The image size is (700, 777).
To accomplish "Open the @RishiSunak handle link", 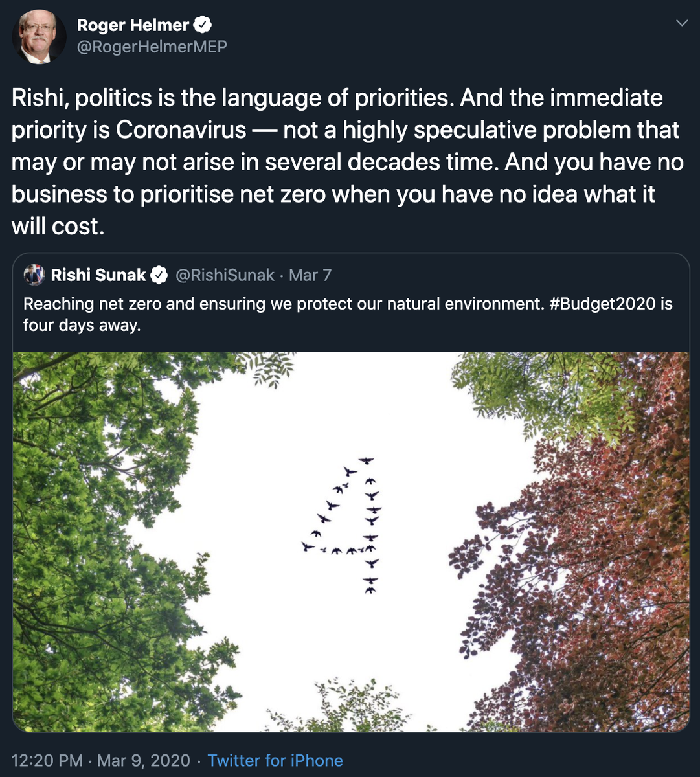I will pyautogui.click(x=225, y=275).
